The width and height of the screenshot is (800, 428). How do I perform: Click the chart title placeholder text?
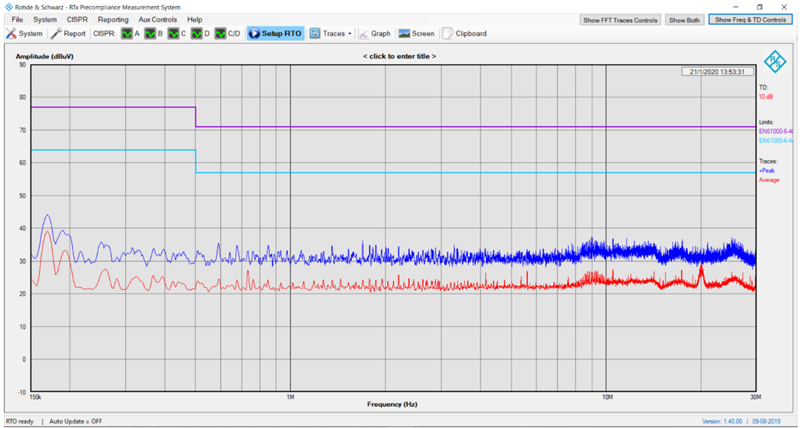point(399,57)
